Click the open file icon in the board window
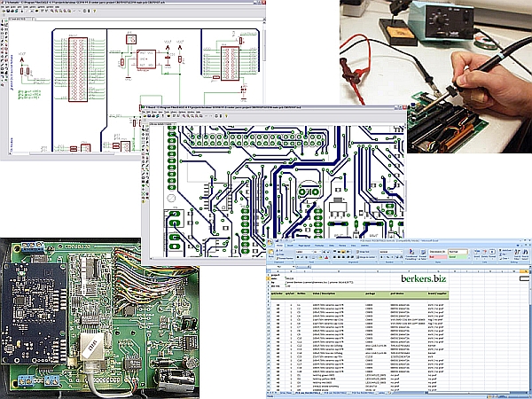The height and width of the screenshot is (399, 532). tap(145, 115)
